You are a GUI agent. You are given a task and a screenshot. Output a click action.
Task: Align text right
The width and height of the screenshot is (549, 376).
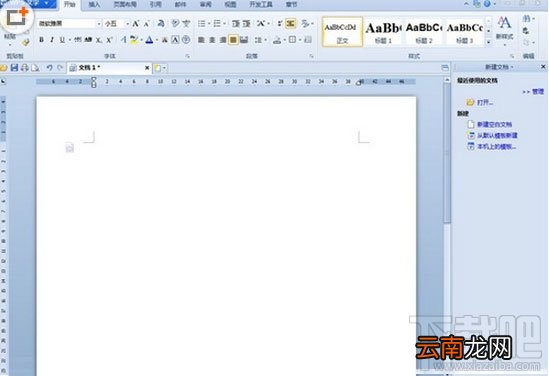[223, 40]
